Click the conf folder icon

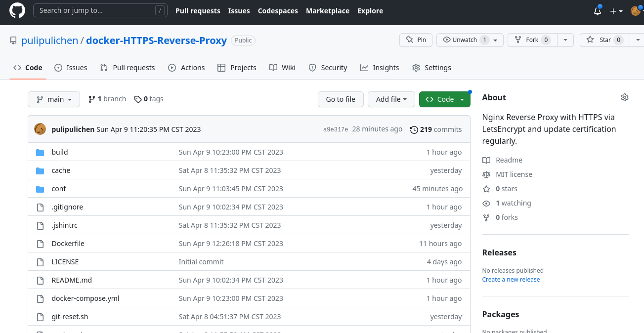pyautogui.click(x=40, y=189)
